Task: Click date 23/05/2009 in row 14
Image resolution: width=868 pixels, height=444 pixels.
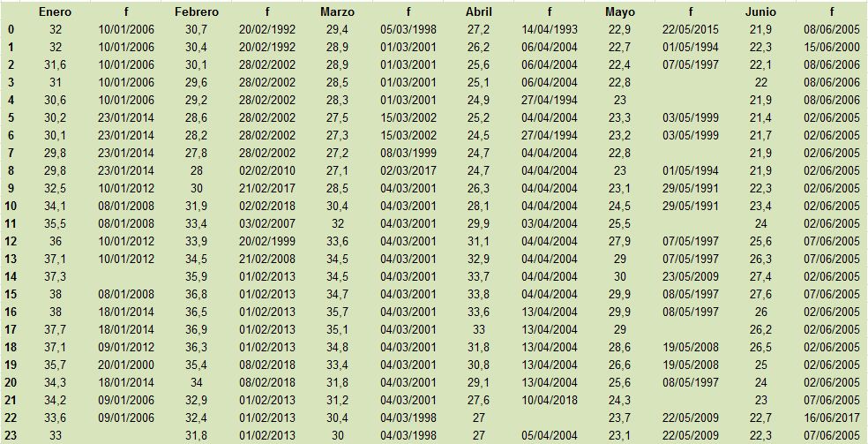Action: click(x=691, y=277)
